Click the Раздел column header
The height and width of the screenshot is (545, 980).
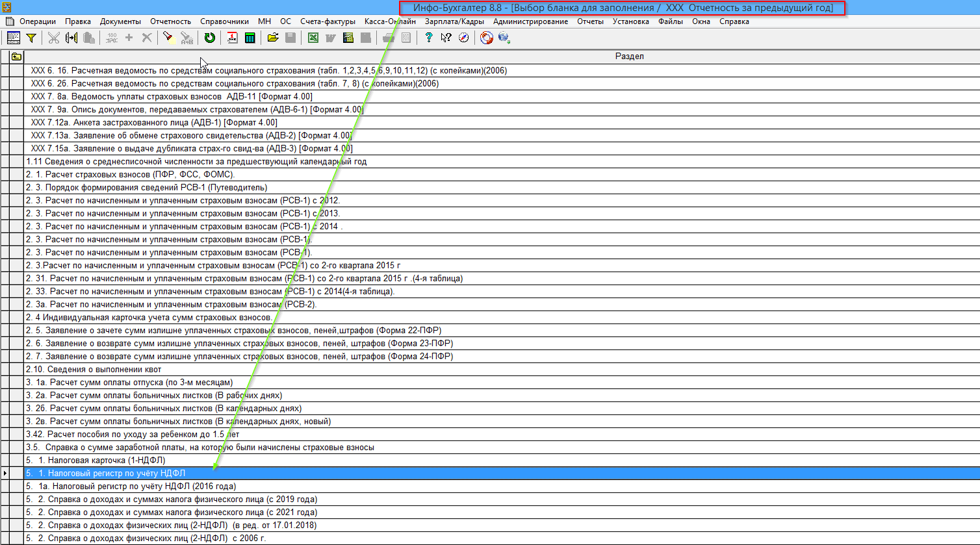tap(501, 57)
